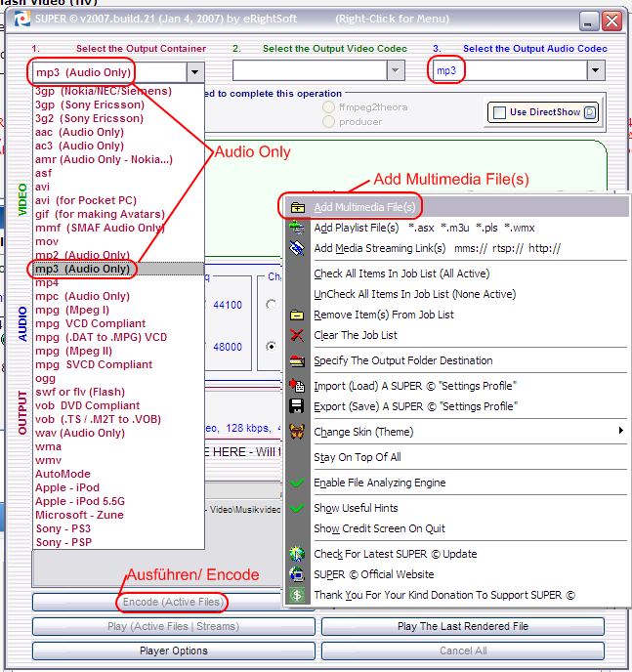The width and height of the screenshot is (632, 672).
Task: Choose wav (Audio Only) in container list
Action: click(119, 433)
